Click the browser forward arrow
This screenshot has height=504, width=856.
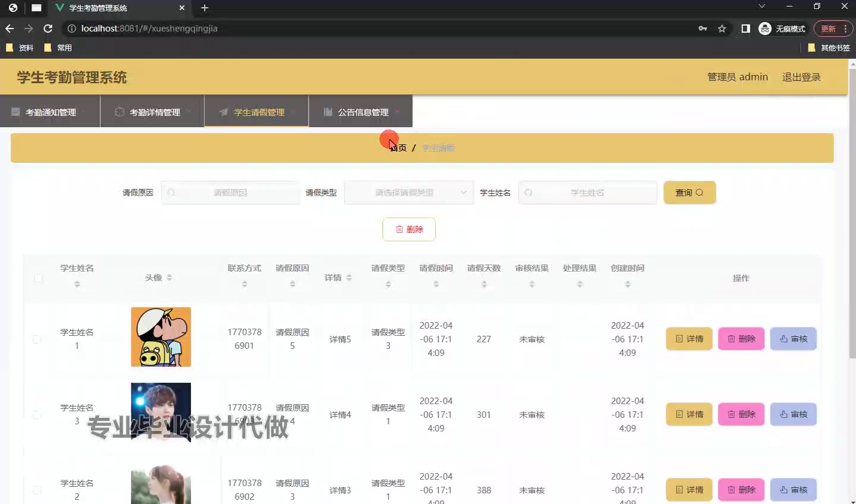click(29, 29)
